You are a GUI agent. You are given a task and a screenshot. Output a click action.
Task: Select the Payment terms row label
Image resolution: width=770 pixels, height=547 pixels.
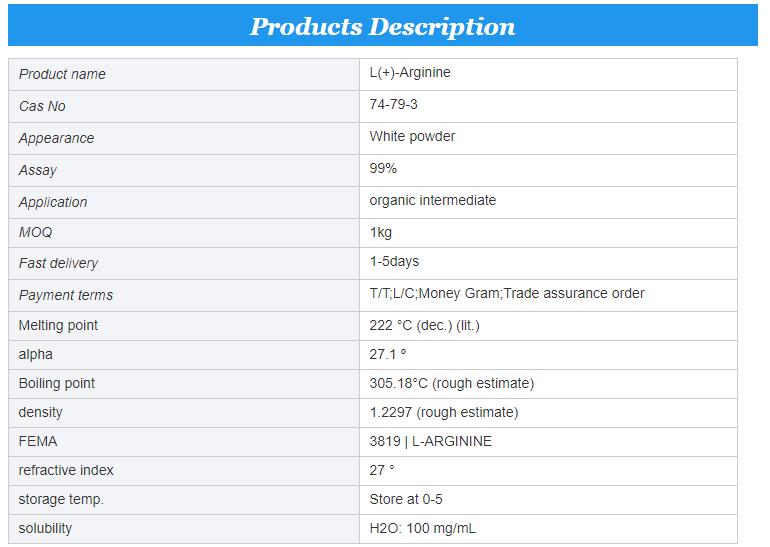66,295
